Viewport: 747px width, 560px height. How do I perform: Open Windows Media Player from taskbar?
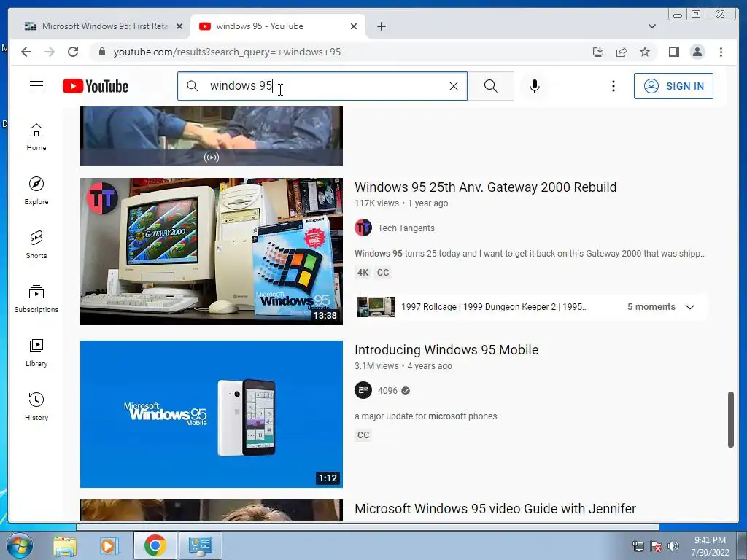(x=109, y=545)
